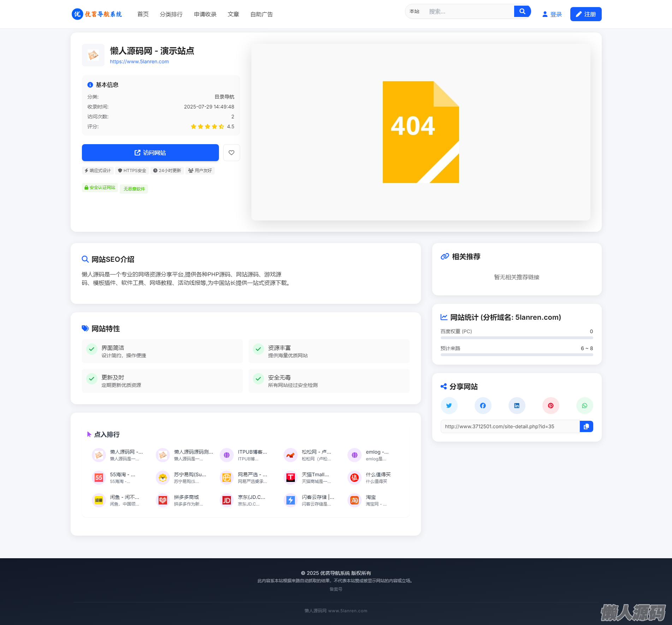
Task: Click the 2025-07-29 14:49:48 timestamp
Action: click(x=209, y=107)
